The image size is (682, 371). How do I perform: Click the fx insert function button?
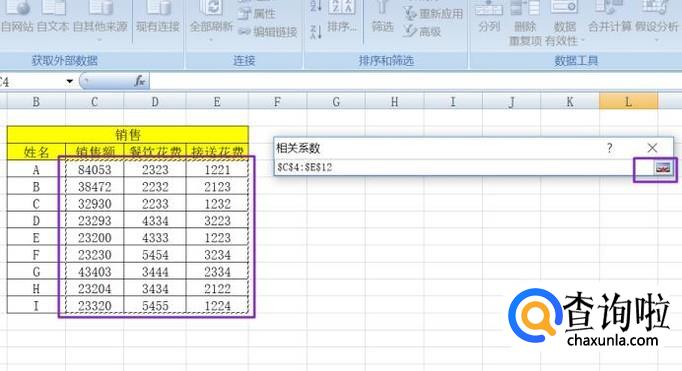tap(140, 81)
